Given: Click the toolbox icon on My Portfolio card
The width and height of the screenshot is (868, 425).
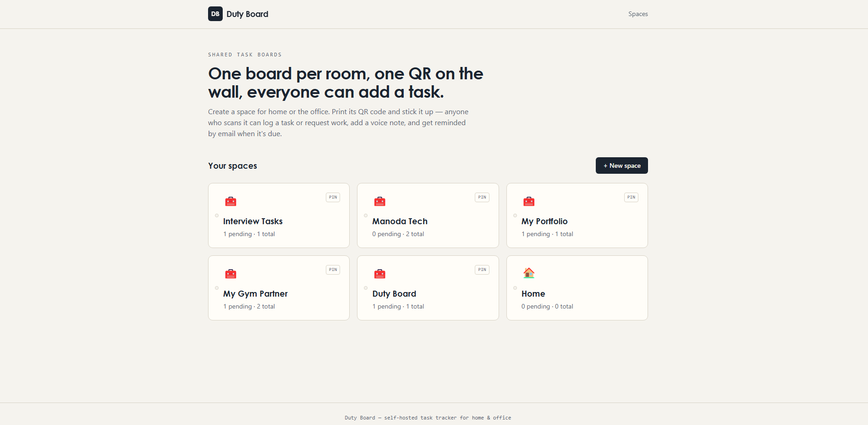Looking at the screenshot, I should (529, 201).
